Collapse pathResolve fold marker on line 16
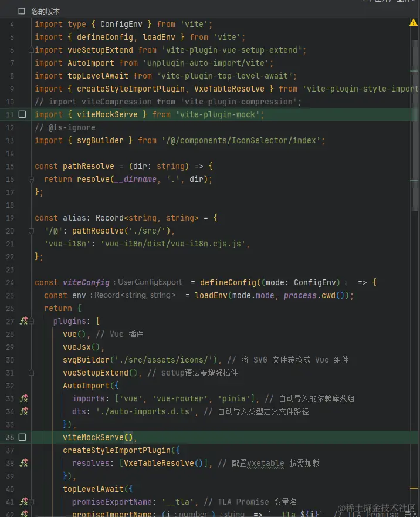This screenshot has height=517, width=420. [31, 179]
